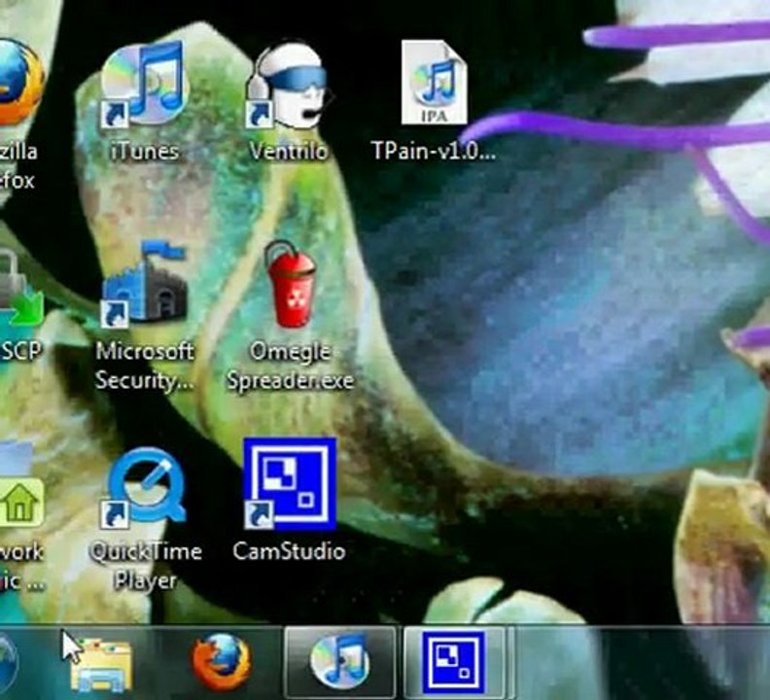Click the 'QuickTime Player' label text
Screen dimensions: 770x700
pyautogui.click(x=146, y=566)
